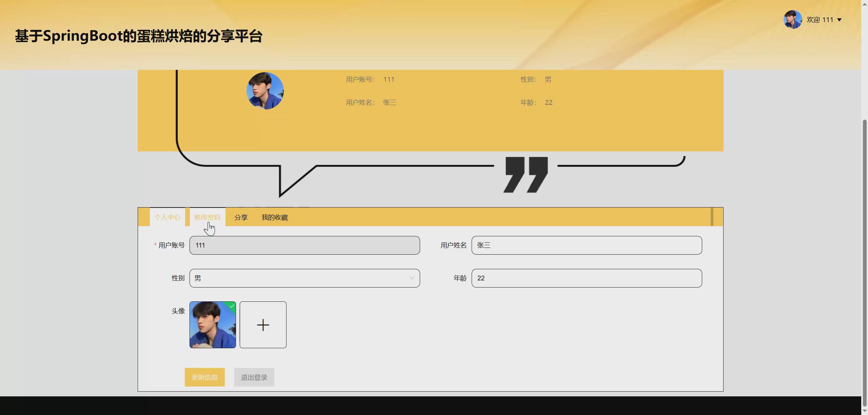
Task: Switch to the 个人中心 tab
Action: tap(167, 217)
